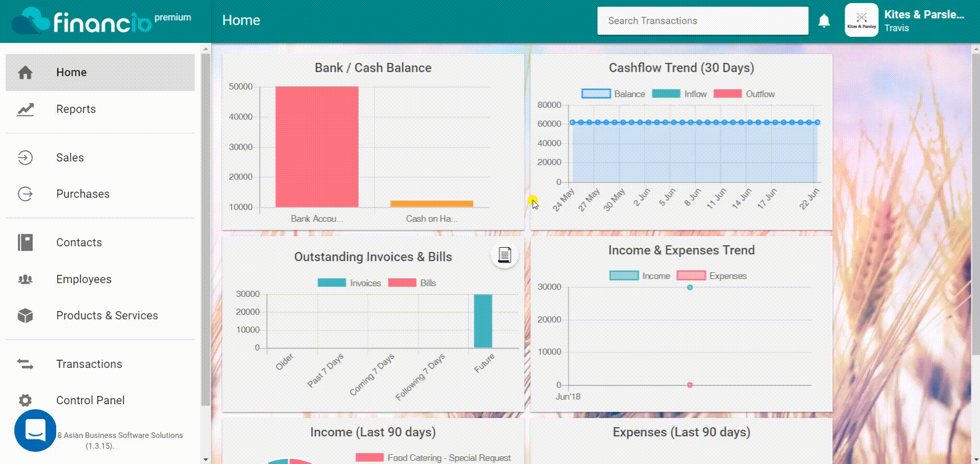
Task: Click the Contacts address book icon
Action: point(25,243)
